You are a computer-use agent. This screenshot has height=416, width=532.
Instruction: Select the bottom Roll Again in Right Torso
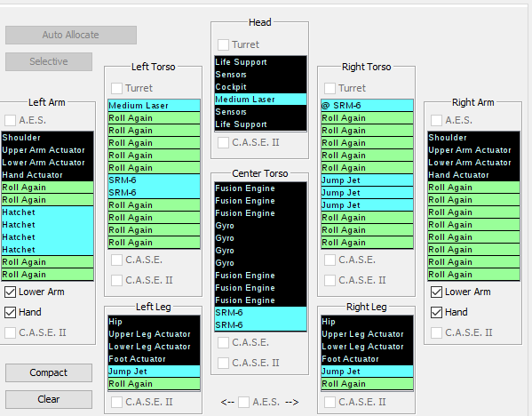(x=367, y=243)
